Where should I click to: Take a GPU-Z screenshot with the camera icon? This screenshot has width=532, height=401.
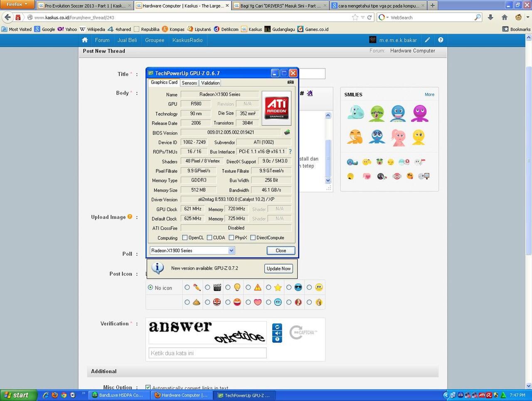coord(291,82)
